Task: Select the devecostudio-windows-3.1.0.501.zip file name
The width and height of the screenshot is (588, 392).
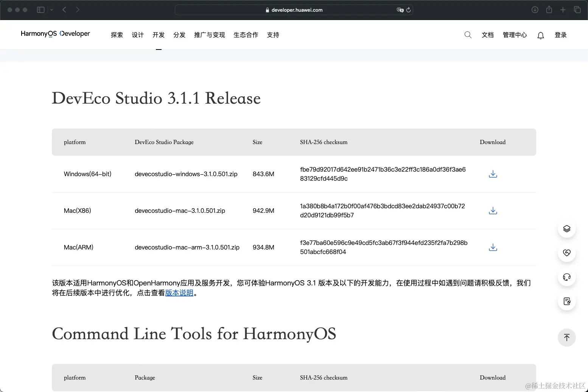Action: point(186,174)
